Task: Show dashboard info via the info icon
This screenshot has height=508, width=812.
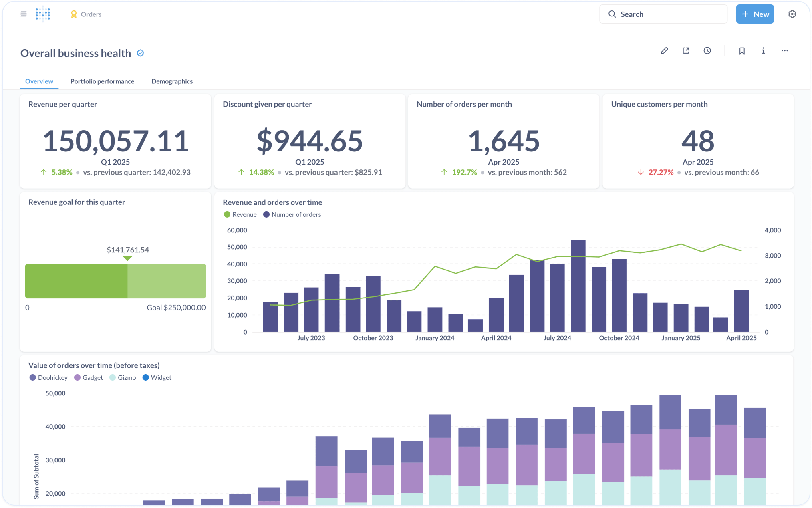Action: click(763, 51)
